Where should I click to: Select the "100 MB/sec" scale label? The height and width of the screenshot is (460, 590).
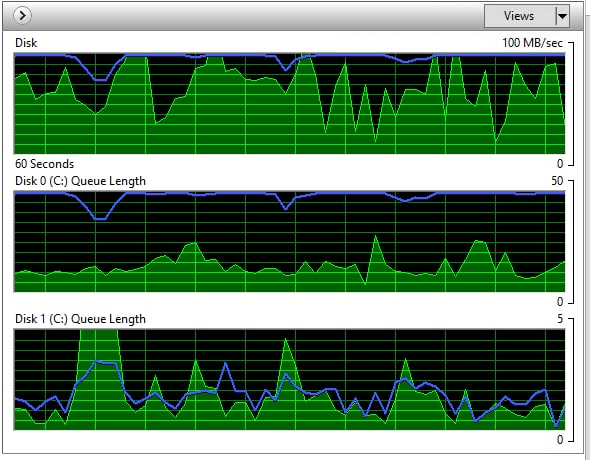point(532,43)
